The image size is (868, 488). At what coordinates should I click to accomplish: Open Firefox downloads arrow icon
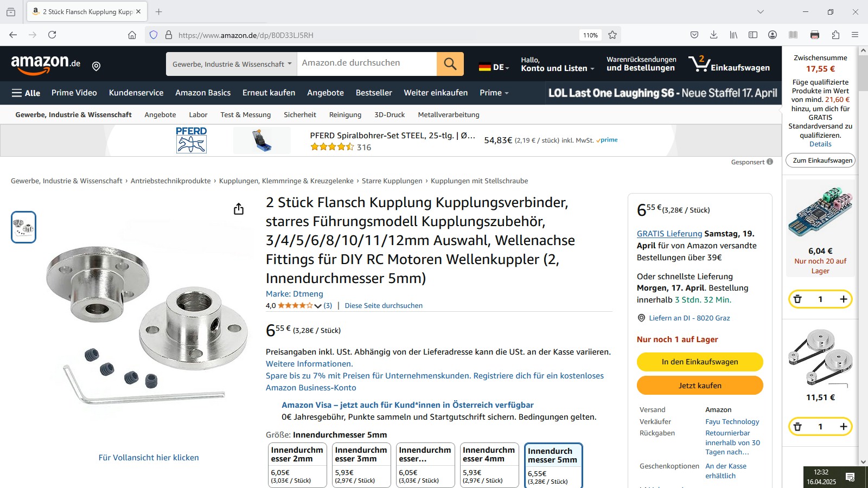pyautogui.click(x=714, y=35)
